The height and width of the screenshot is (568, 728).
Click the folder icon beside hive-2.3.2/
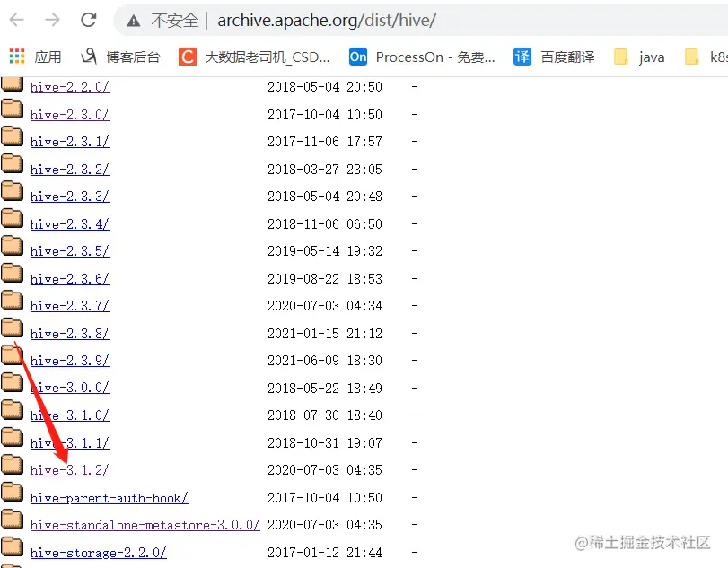[12, 164]
